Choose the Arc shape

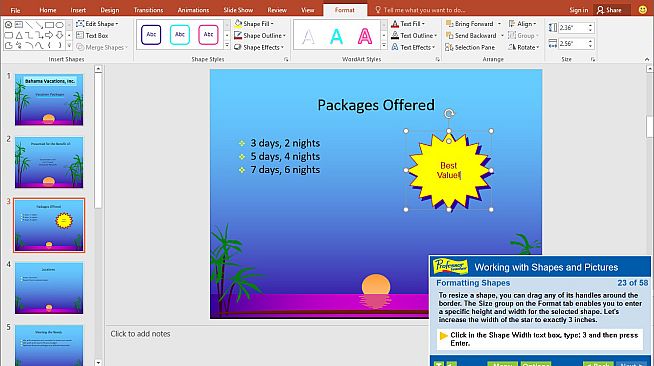pyautogui.click(x=29, y=45)
